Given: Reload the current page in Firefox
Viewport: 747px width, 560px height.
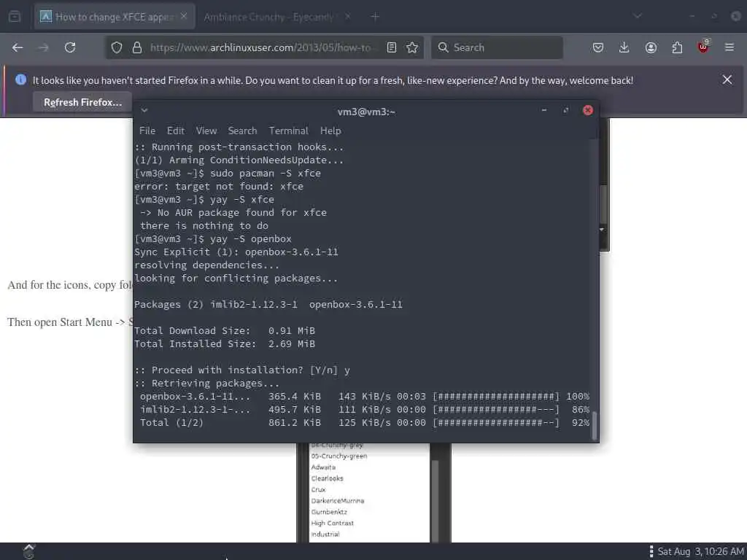Looking at the screenshot, I should (70, 47).
